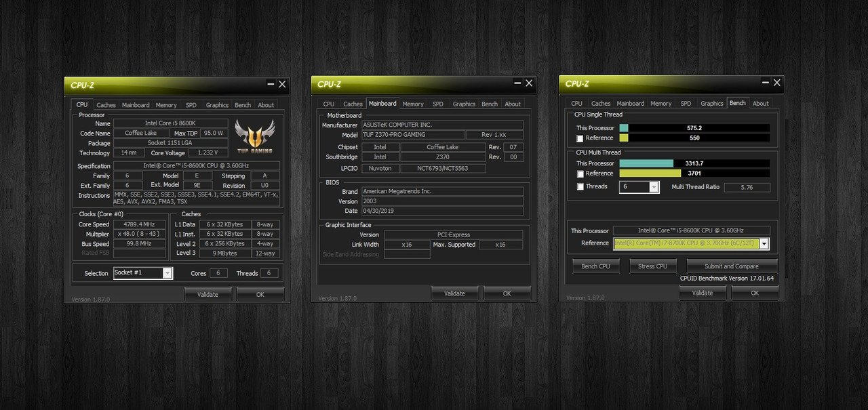Image resolution: width=868 pixels, height=410 pixels.
Task: Click the Name field Intel Core i5 8600K
Action: coord(170,123)
